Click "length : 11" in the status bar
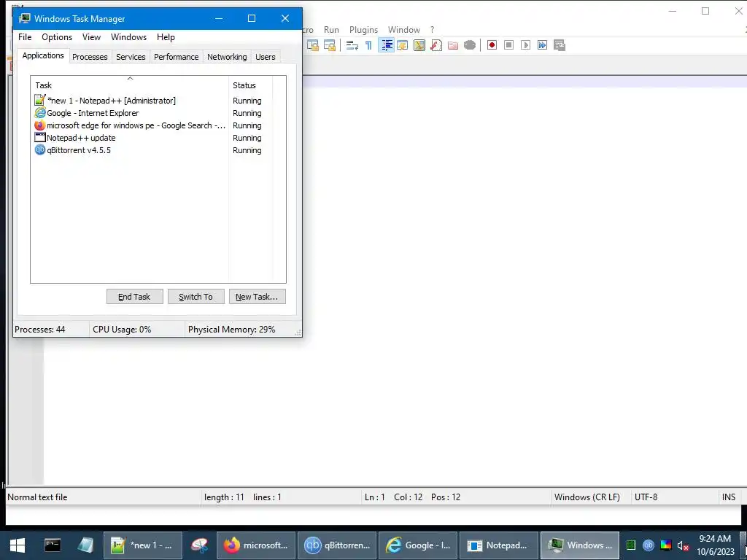The image size is (747, 560). (x=224, y=497)
